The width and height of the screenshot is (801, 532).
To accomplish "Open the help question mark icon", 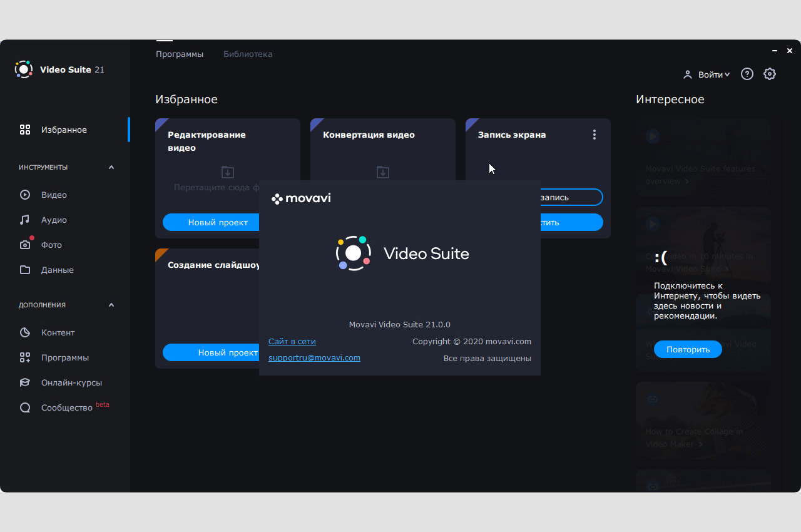I will pos(747,74).
